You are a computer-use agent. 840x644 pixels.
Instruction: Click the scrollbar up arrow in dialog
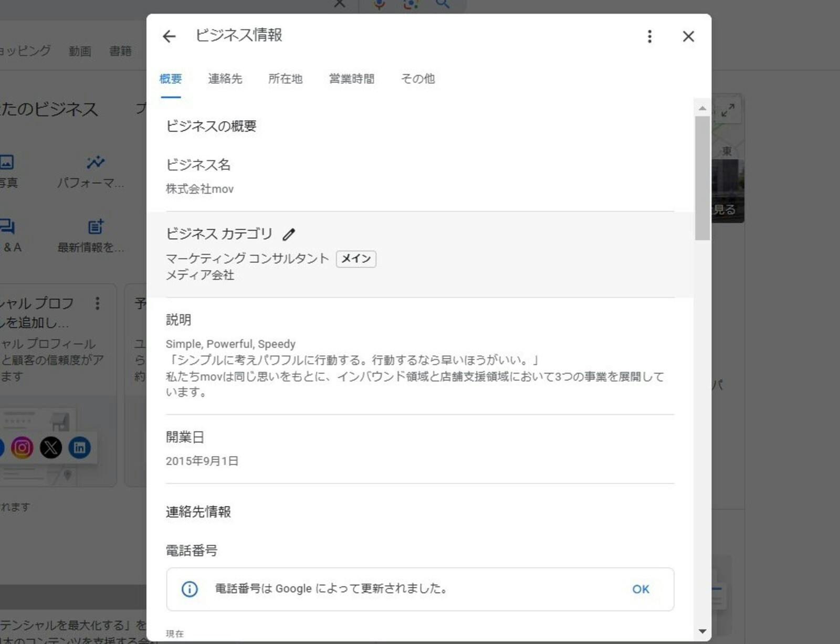(702, 108)
